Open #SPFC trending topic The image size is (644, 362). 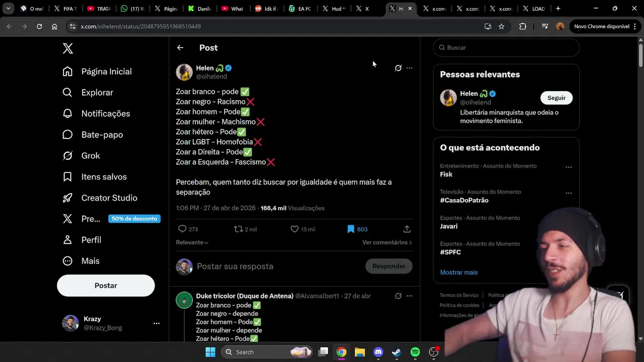(450, 252)
